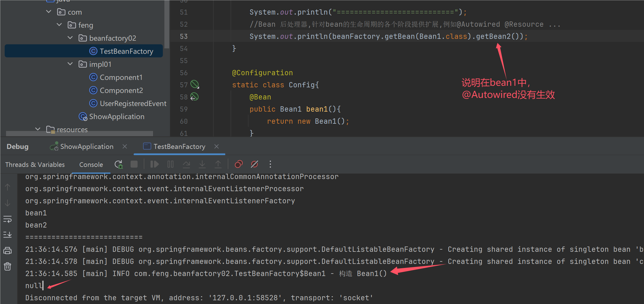Click the comment on line 52
The width and height of the screenshot is (644, 304).
(405, 24)
